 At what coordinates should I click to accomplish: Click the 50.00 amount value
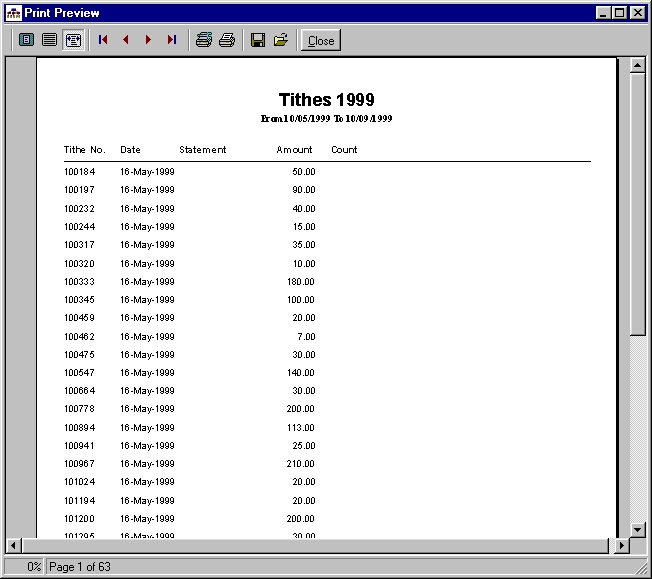[x=304, y=172]
